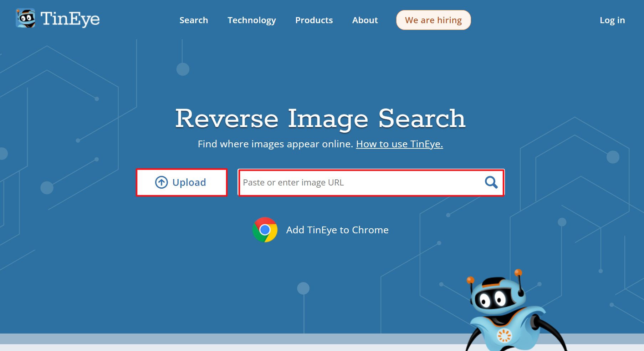Open the How to use TinEye link

(399, 144)
